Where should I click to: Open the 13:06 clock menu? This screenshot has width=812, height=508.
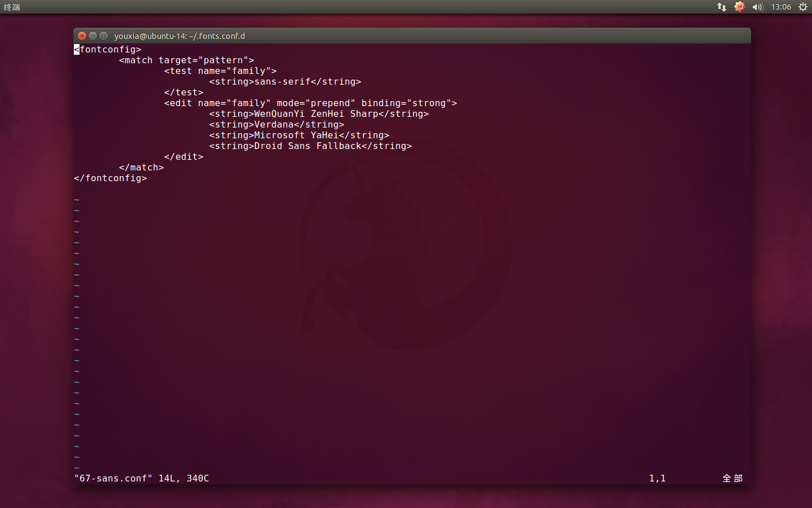tap(781, 7)
